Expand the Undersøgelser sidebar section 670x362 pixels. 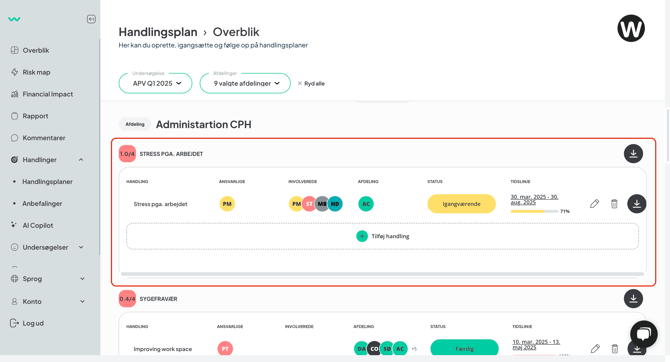(x=48, y=247)
